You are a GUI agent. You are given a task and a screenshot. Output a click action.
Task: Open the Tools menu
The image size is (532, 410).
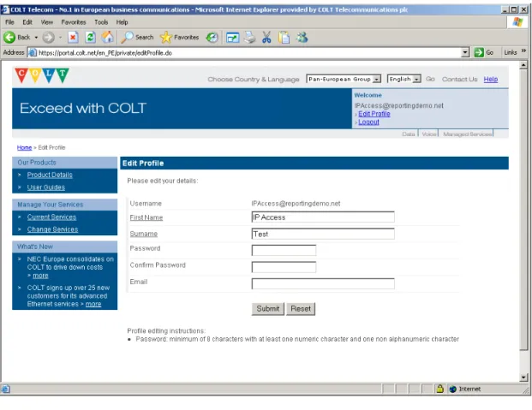[101, 22]
